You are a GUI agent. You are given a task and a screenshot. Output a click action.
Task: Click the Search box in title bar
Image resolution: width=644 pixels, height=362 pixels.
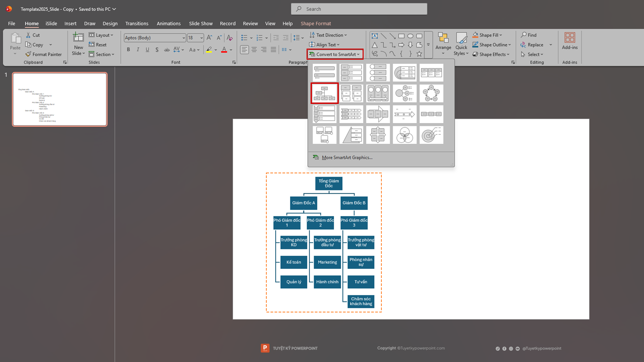[x=359, y=9]
